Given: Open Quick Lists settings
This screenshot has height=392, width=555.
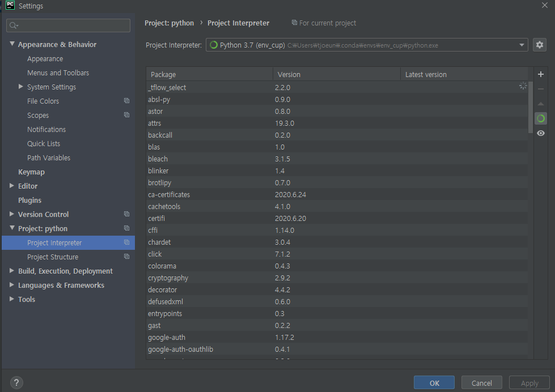Looking at the screenshot, I should click(44, 144).
